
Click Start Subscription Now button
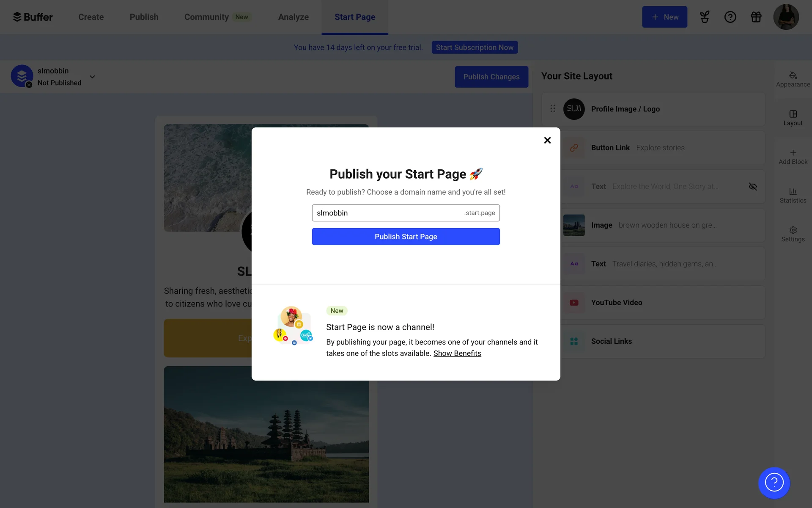pyautogui.click(x=475, y=47)
